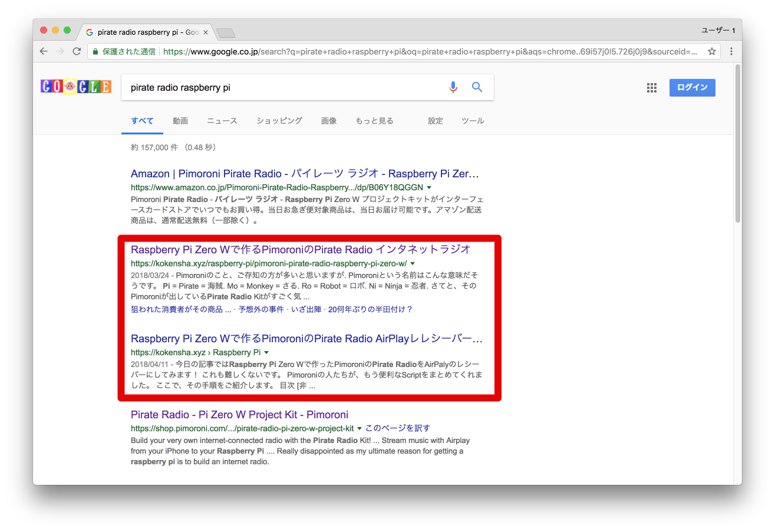Click the Google doodle logo
The width and height of the screenshot is (775, 532).
point(75,87)
